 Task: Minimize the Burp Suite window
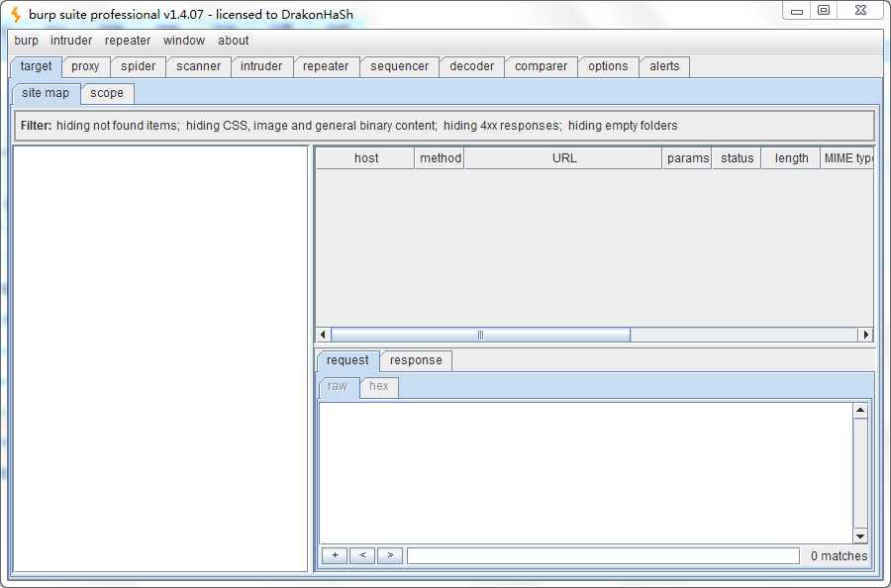coord(797,11)
